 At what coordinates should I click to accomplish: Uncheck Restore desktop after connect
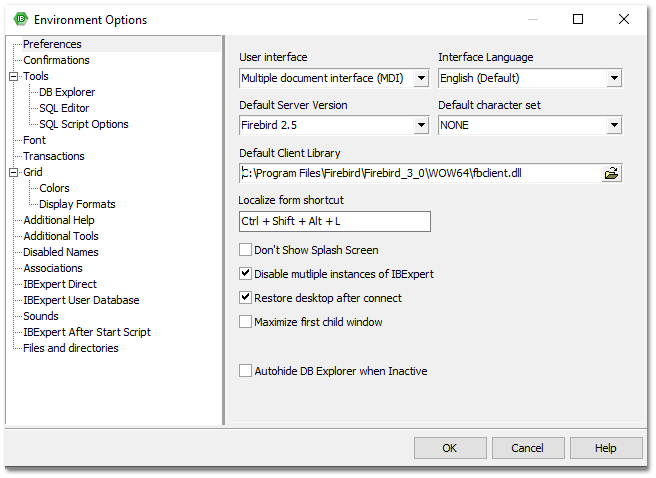[245, 298]
